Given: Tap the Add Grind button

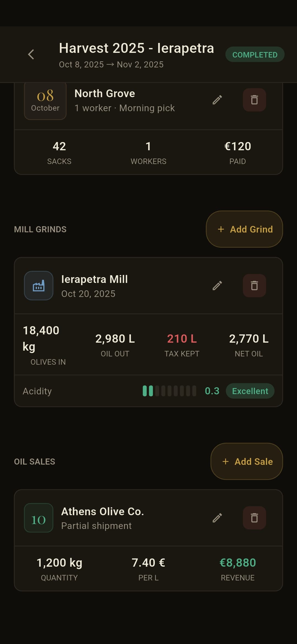Looking at the screenshot, I should (x=244, y=229).
